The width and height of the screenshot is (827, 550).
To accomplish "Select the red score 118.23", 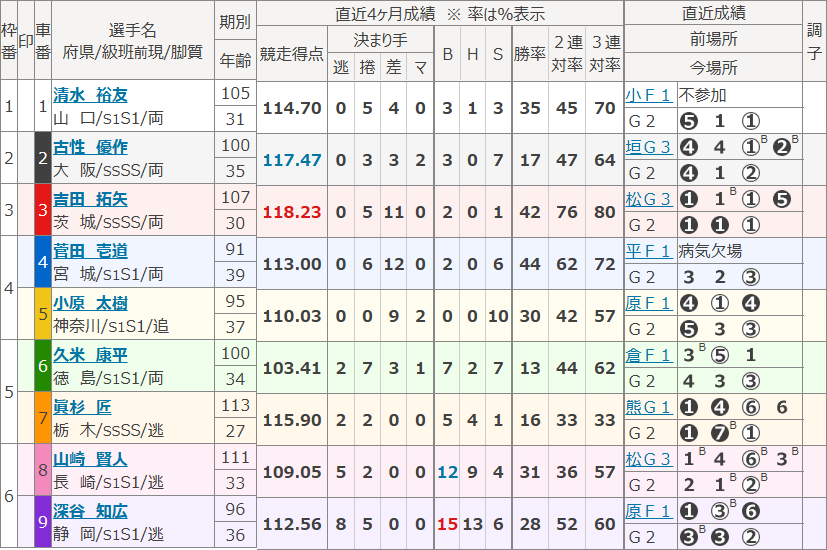I will (292, 212).
